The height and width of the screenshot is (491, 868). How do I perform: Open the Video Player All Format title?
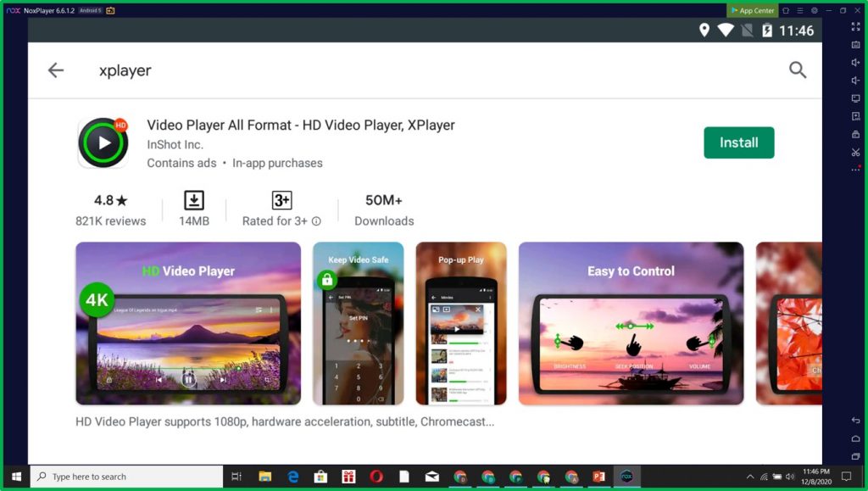301,126
